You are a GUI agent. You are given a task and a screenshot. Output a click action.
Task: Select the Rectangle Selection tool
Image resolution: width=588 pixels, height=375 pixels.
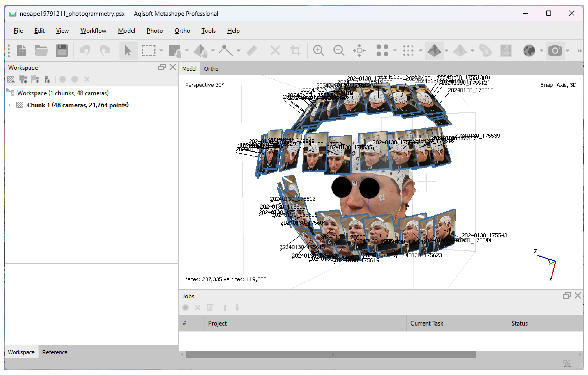[148, 51]
